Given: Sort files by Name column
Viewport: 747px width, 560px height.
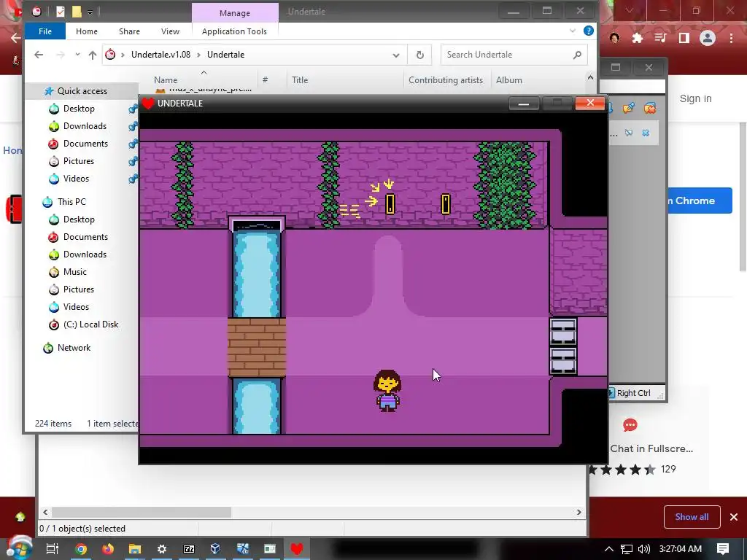Looking at the screenshot, I should point(166,80).
